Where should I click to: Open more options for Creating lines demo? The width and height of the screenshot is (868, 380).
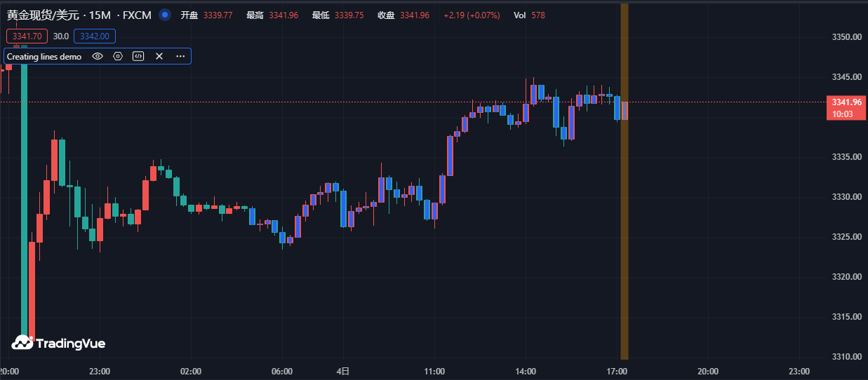pos(180,56)
